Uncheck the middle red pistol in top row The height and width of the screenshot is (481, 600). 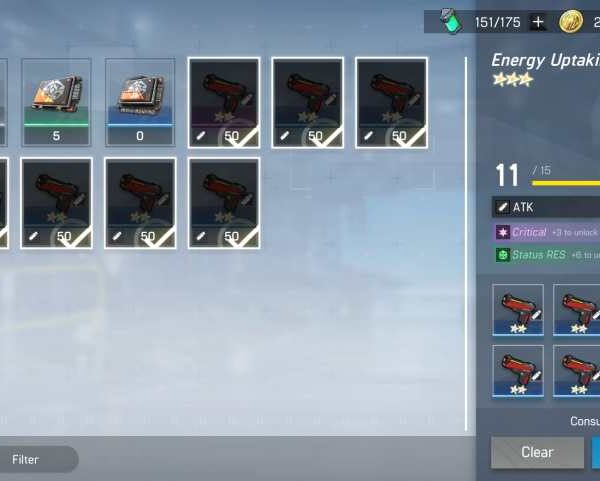308,103
